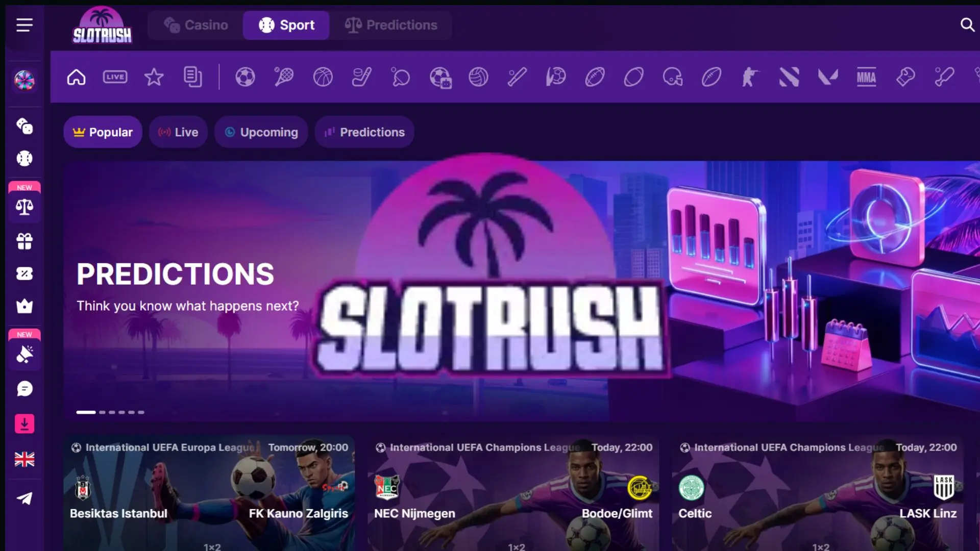The height and width of the screenshot is (551, 980).
Task: Select the Popular filter pill
Action: pos(103,132)
